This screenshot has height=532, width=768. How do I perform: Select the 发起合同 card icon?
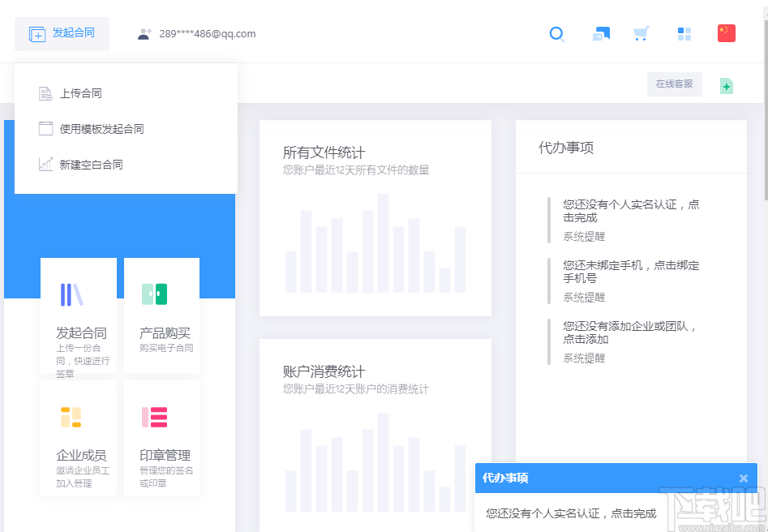71,294
